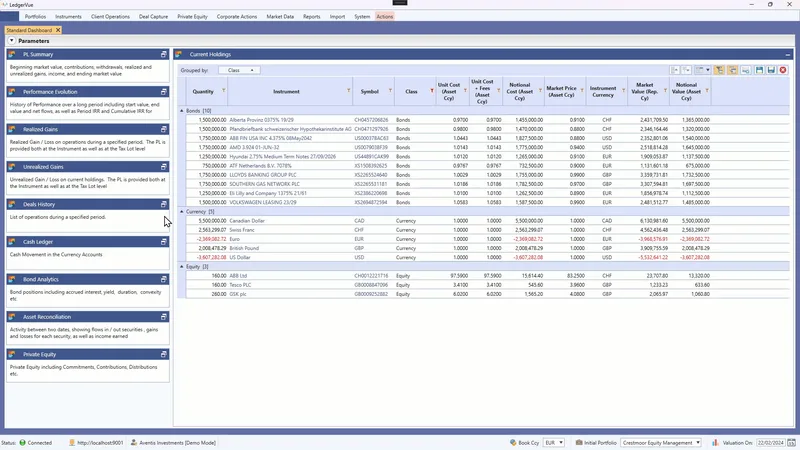Maximize the Asset Reconciliation panel
800x450 pixels.
[x=163, y=317]
